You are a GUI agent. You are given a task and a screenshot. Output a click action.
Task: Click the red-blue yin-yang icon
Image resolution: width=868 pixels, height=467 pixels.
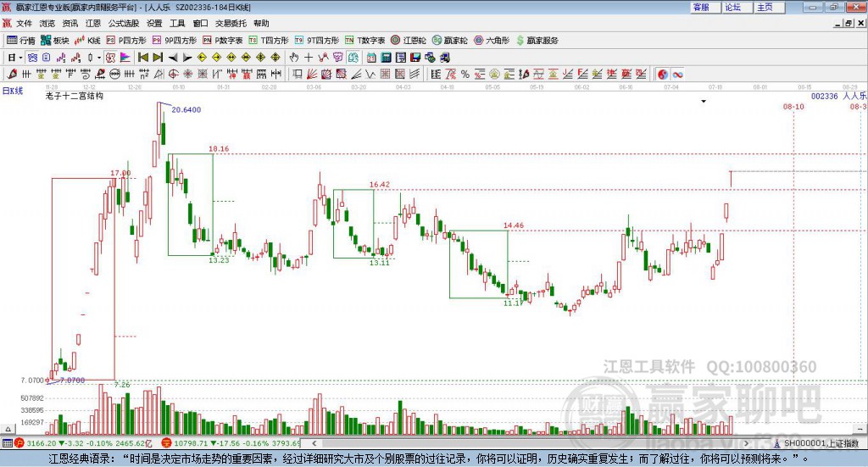[663, 74]
